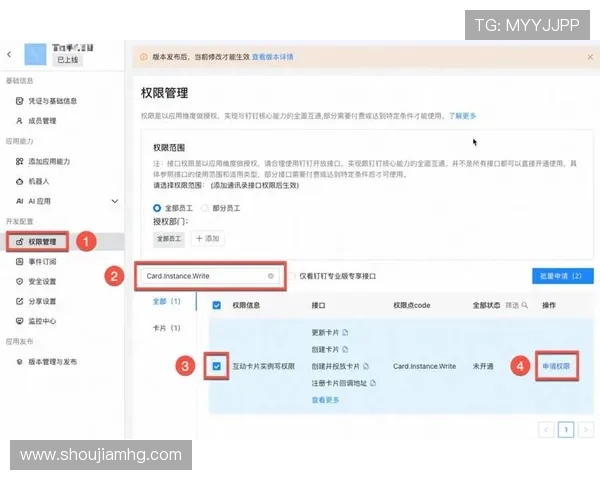Open 分享设置 in sidebar
This screenshot has height=480, width=600.
tap(36, 302)
